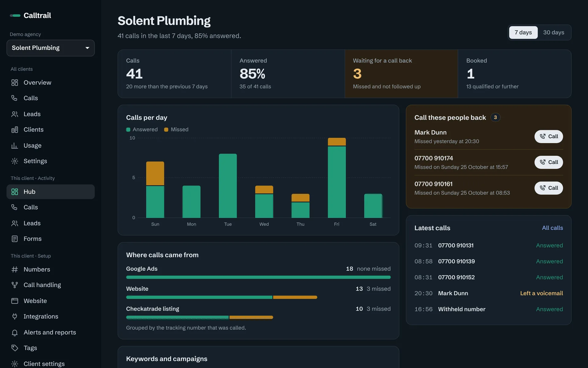Click the Calltrail logo mark
Image resolution: width=588 pixels, height=368 pixels.
coord(15,15)
